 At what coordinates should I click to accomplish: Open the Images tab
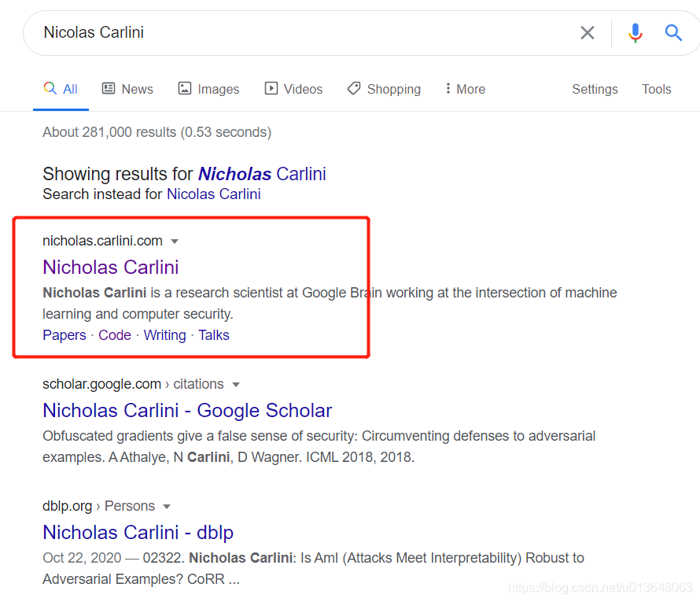tap(209, 89)
